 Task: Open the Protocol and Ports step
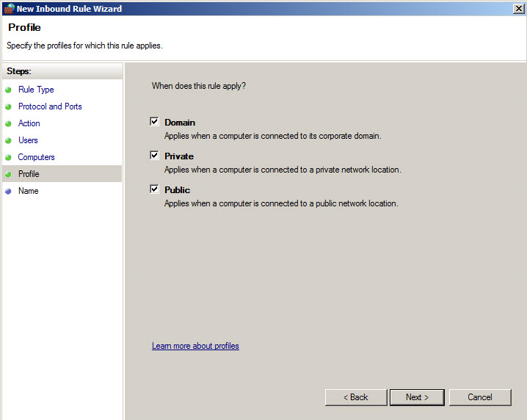click(50, 106)
